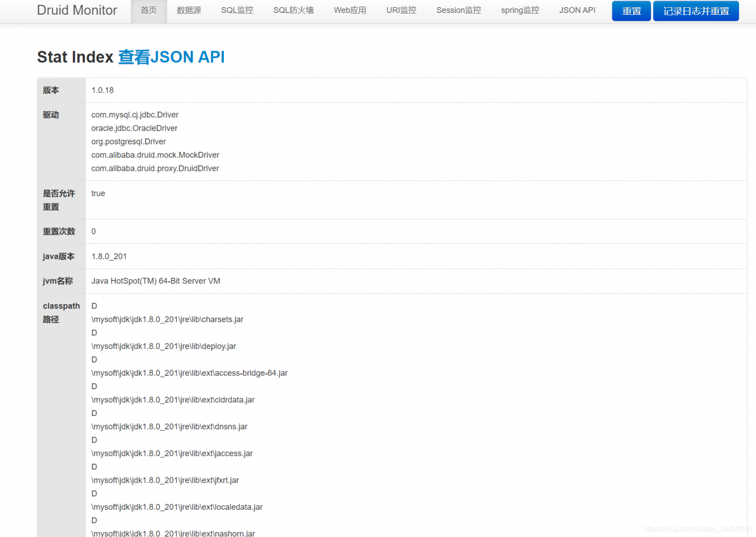This screenshot has height=537, width=756.
Task: Open the spring监控 tab
Action: [x=520, y=11]
